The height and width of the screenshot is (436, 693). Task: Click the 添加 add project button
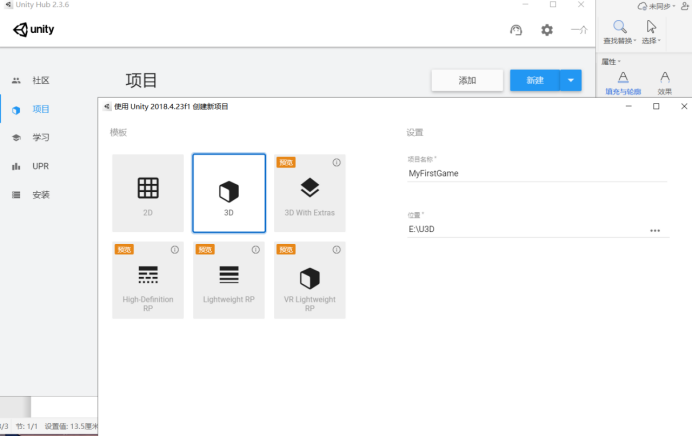coord(467,80)
